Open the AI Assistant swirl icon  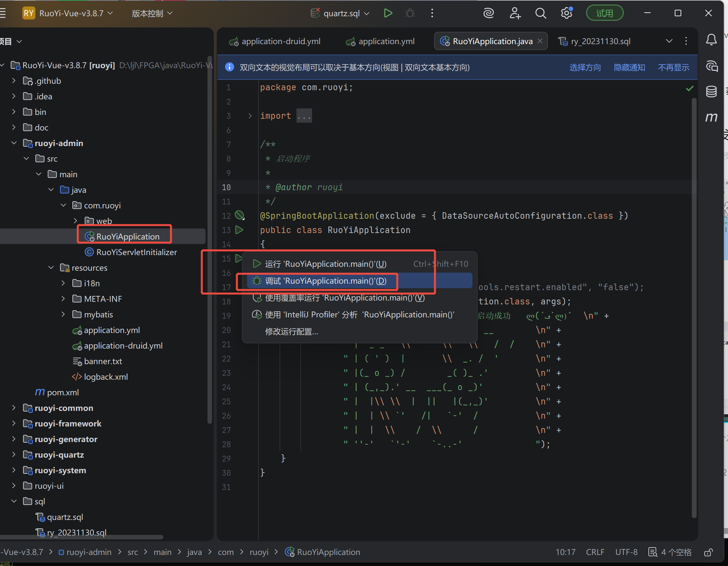488,13
